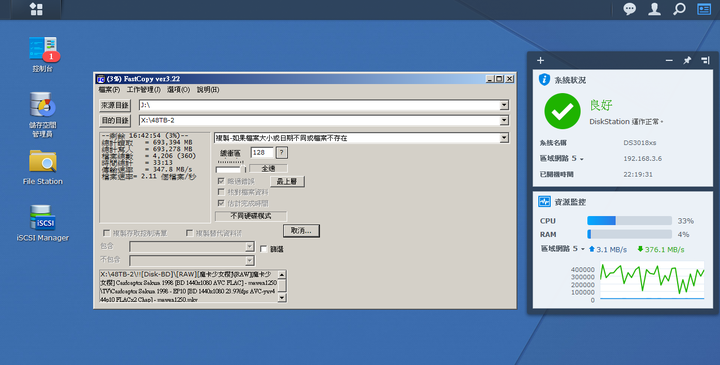Toggle the copy alternate stream (複製替代資料流) checkbox

pyautogui.click(x=189, y=233)
